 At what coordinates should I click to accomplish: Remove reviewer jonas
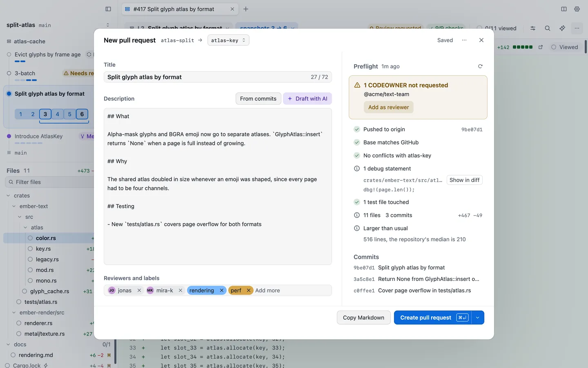click(x=139, y=290)
